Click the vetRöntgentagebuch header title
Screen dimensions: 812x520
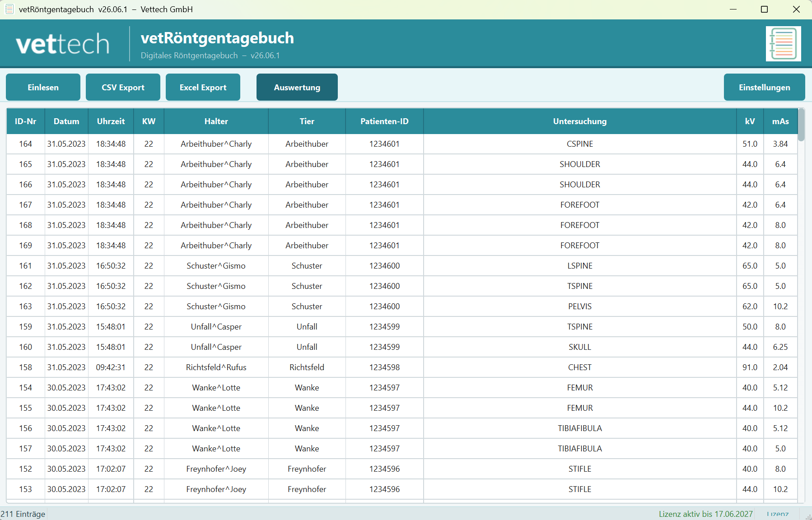(x=217, y=38)
